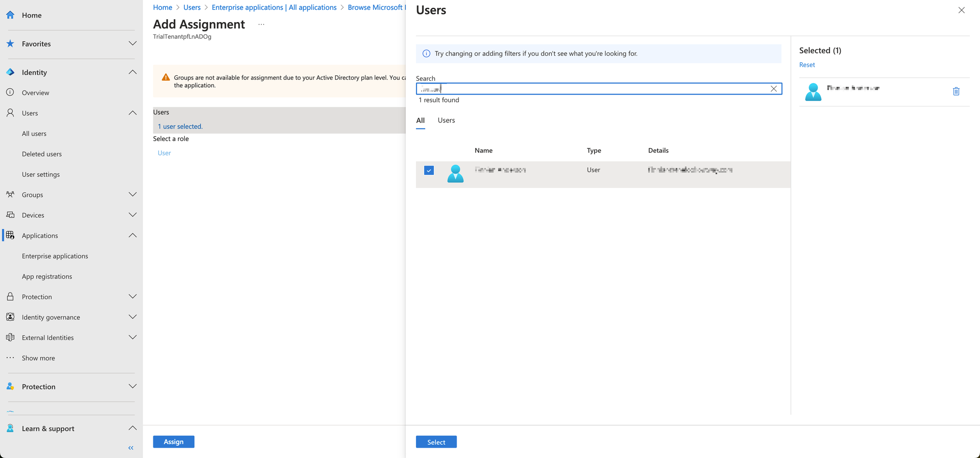Click the Devices icon in sidebar
Viewport: 980px width, 458px height.
coord(10,215)
